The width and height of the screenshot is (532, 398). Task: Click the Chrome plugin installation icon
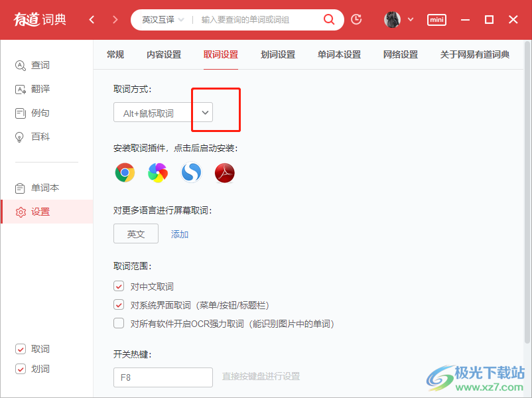[124, 172]
